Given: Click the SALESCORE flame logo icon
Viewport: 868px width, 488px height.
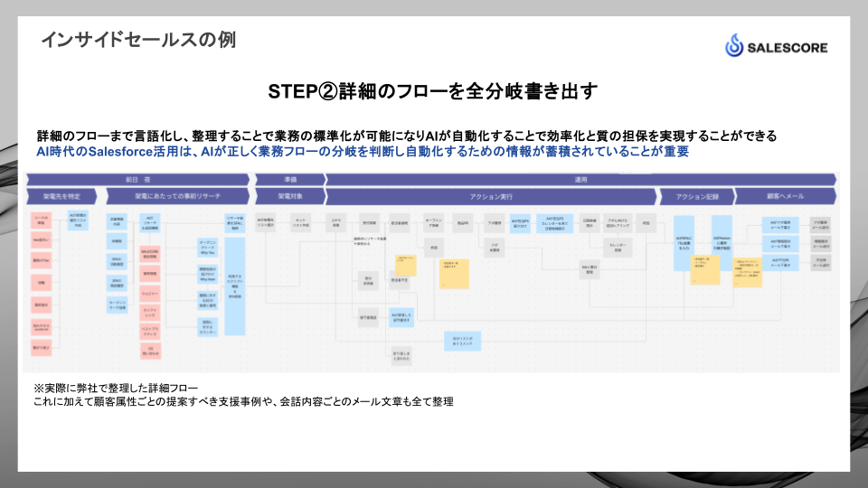Looking at the screenshot, I should point(737,47).
